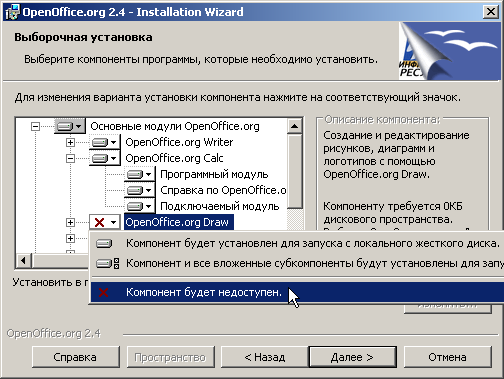Viewport: 504px width, 379px height.
Task: Select Основные модули OpenOffice.org tree item
Action: click(175, 126)
